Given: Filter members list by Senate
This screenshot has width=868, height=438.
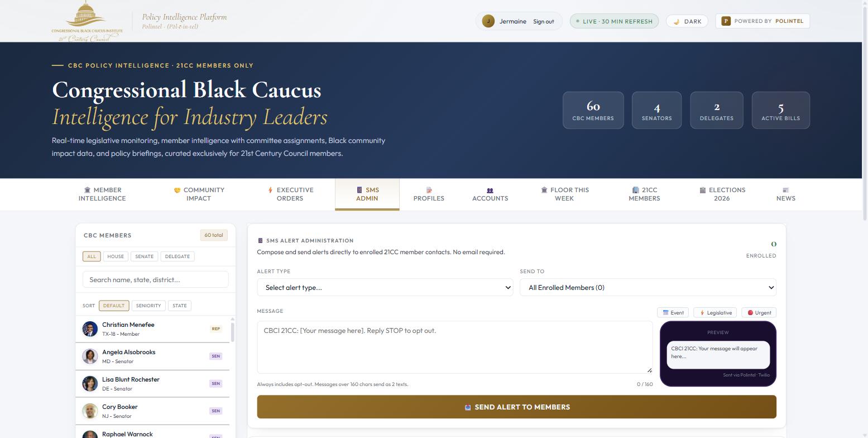Looking at the screenshot, I should click(144, 256).
